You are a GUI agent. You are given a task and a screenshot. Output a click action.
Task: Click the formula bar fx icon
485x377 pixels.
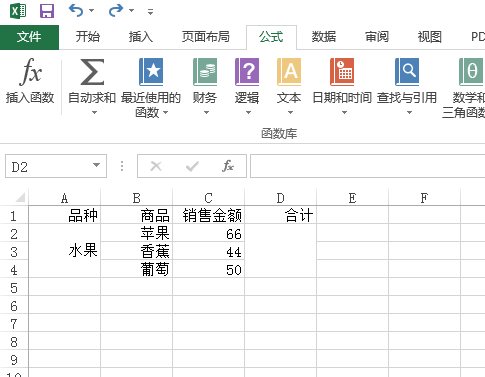coord(228,166)
